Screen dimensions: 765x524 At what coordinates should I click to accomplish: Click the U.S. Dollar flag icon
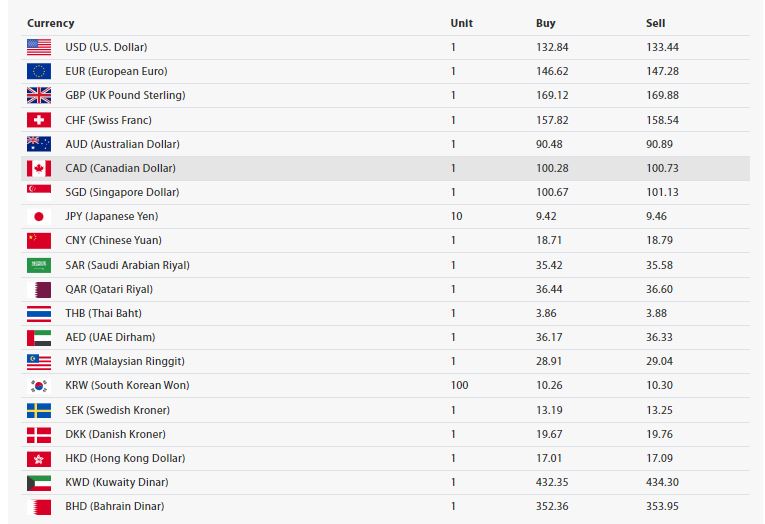tap(39, 47)
